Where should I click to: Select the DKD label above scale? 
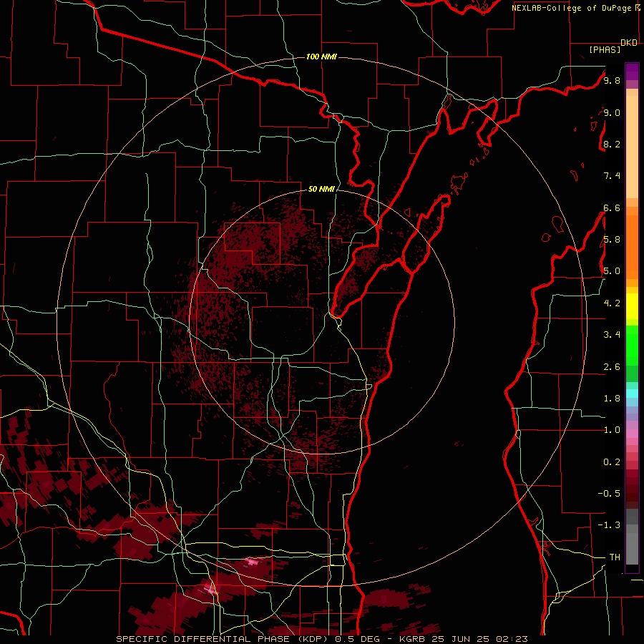pos(628,43)
